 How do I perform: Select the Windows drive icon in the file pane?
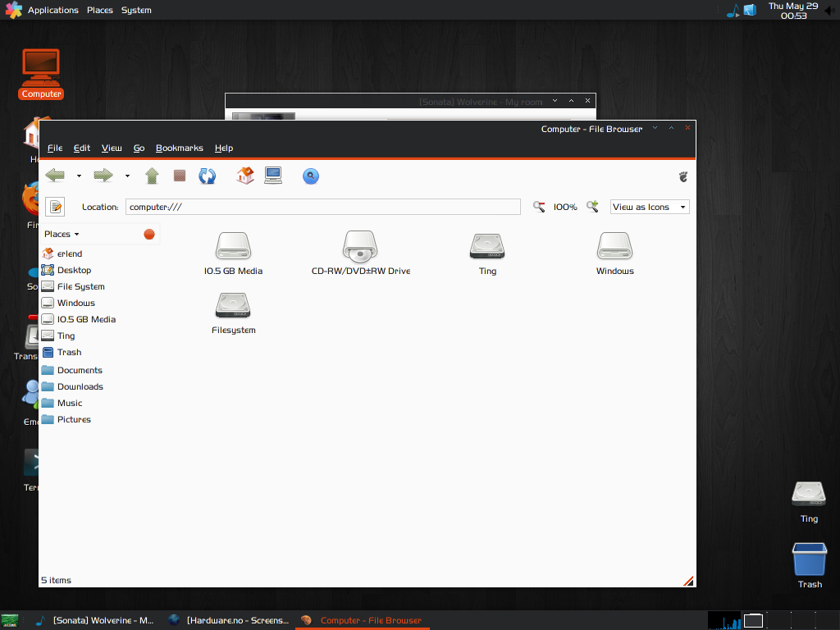click(x=615, y=246)
